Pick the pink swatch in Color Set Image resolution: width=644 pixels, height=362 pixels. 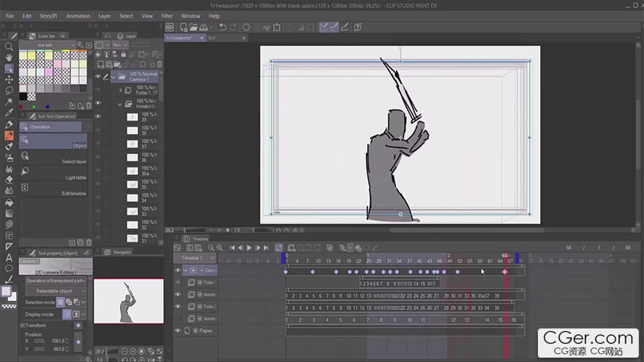tap(49, 72)
